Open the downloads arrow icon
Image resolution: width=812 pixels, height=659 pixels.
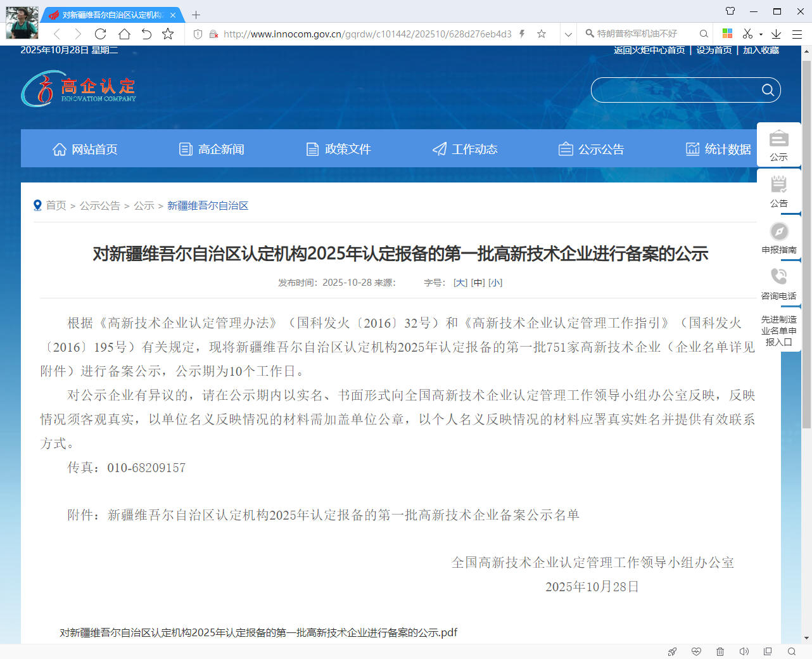(x=776, y=34)
